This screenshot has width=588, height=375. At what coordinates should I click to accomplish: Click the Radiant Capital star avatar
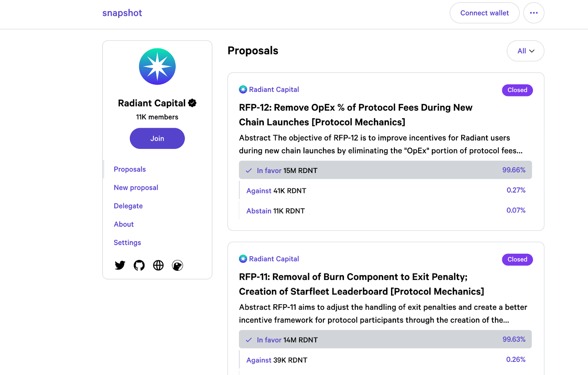click(x=157, y=66)
